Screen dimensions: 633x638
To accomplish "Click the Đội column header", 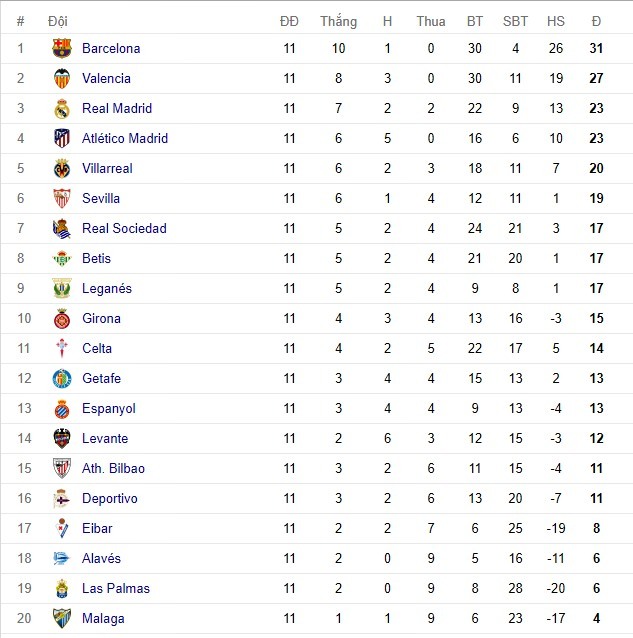I will pyautogui.click(x=57, y=20).
